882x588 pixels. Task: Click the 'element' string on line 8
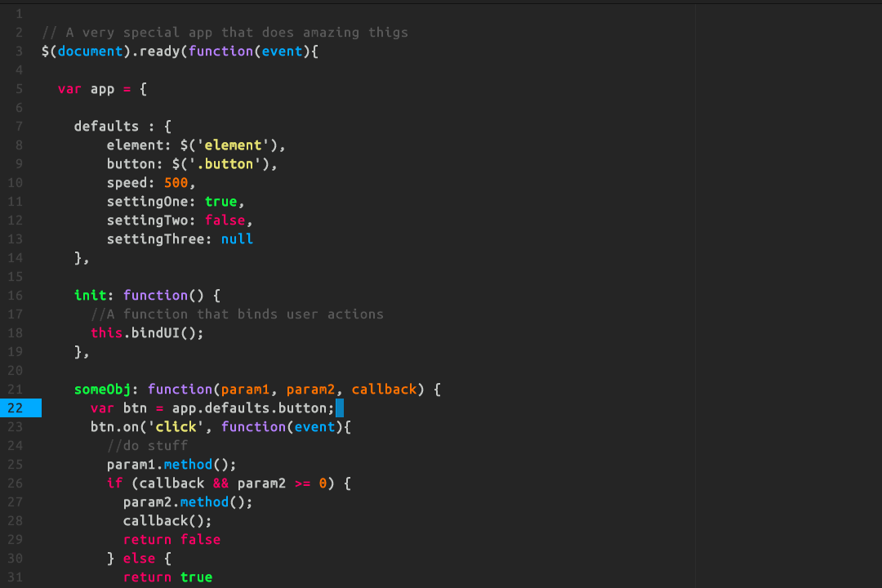[x=233, y=145]
